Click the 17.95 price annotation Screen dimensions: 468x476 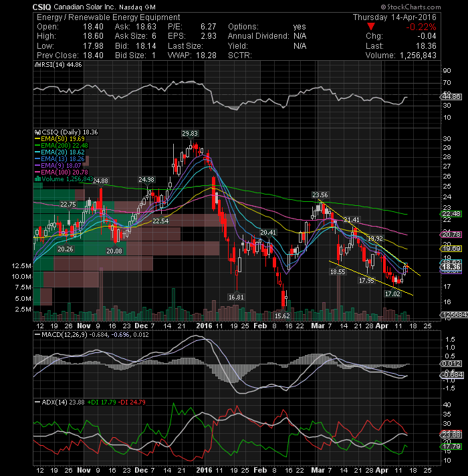point(366,281)
